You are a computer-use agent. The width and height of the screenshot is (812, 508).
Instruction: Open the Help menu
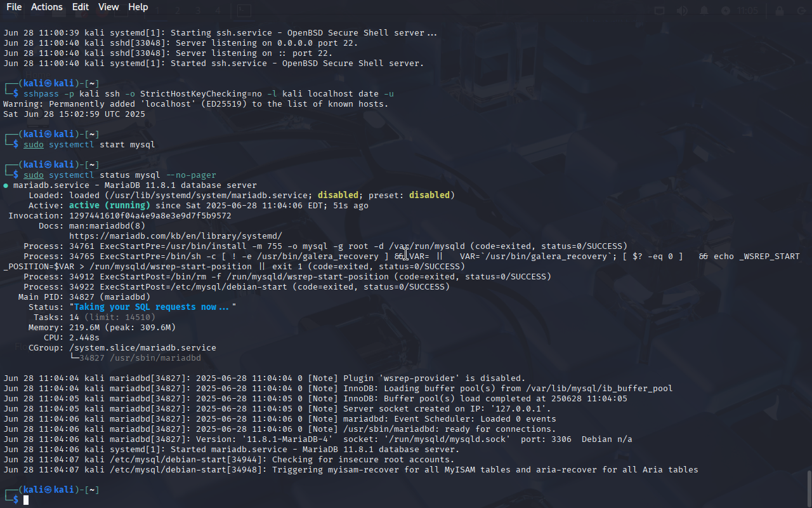(138, 7)
